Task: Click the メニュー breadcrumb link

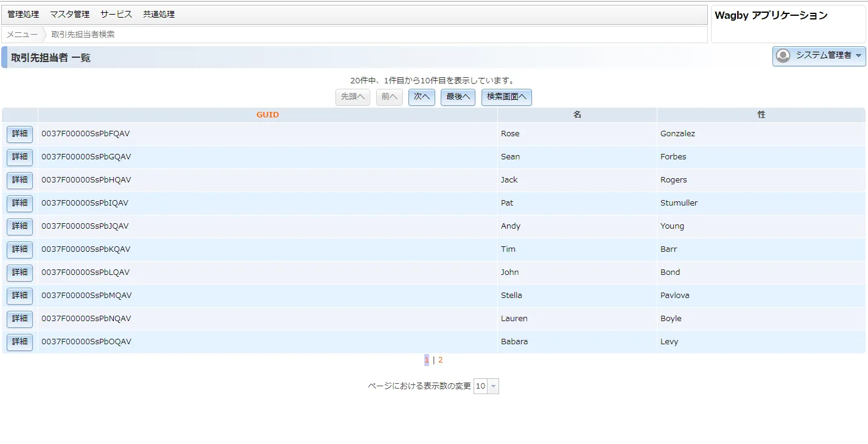Action: [22, 35]
